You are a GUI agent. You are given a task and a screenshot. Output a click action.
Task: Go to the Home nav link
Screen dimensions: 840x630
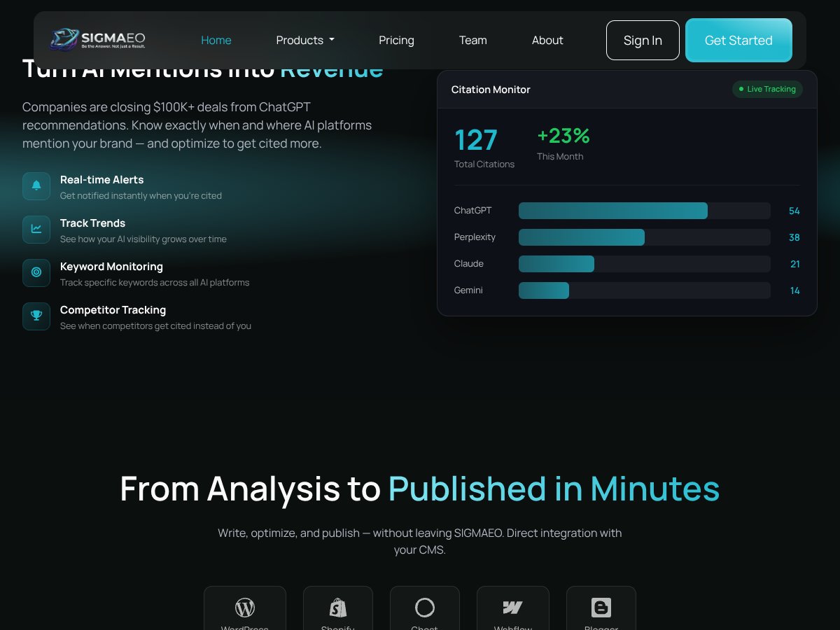[x=216, y=41]
